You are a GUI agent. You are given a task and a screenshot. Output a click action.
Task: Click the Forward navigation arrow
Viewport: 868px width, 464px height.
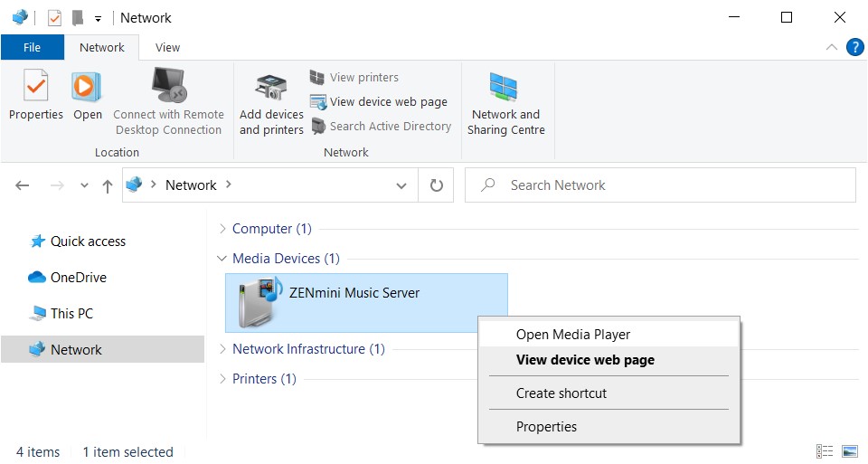[x=57, y=185]
